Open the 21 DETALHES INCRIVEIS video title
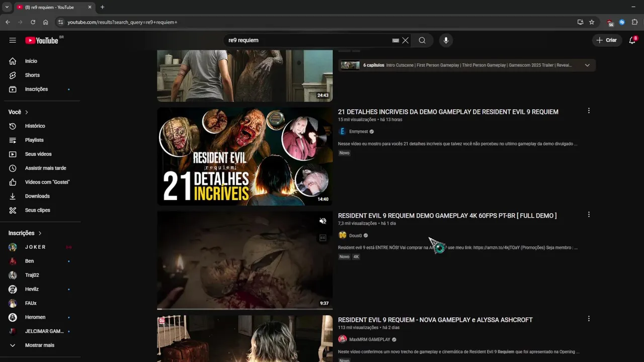Screen dimensions: 644x362 448,112
